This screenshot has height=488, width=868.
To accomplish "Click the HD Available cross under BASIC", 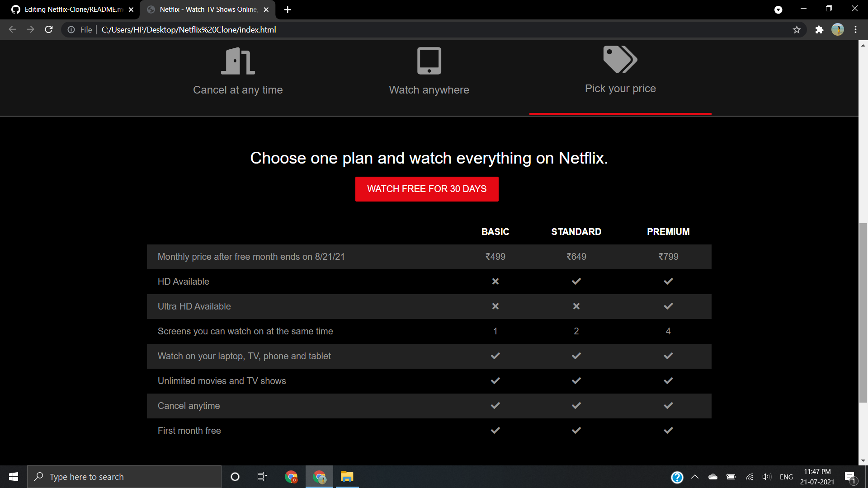I will (495, 281).
